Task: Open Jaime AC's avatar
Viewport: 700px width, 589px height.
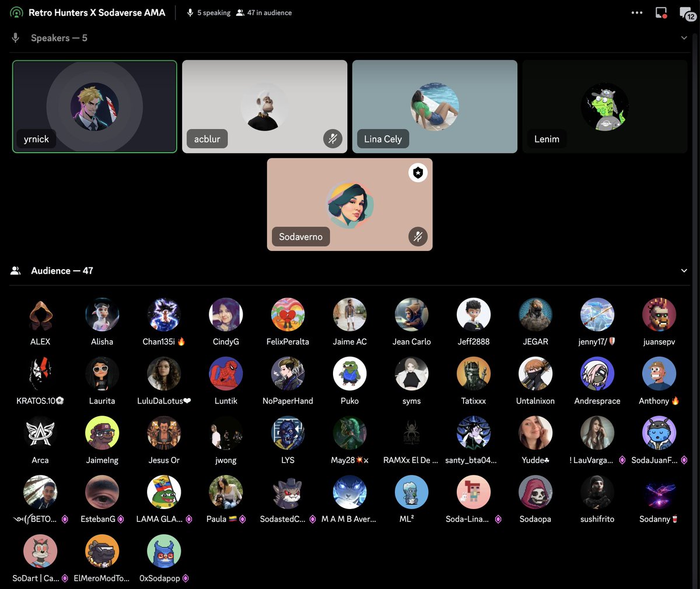Action: pos(349,315)
